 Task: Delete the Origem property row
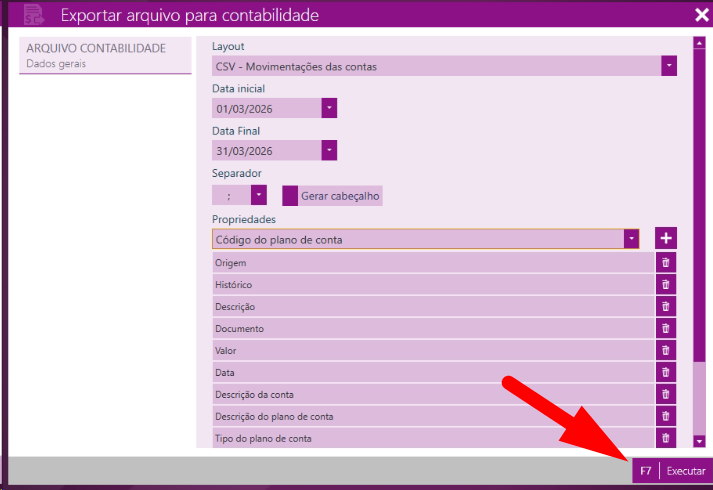(666, 262)
